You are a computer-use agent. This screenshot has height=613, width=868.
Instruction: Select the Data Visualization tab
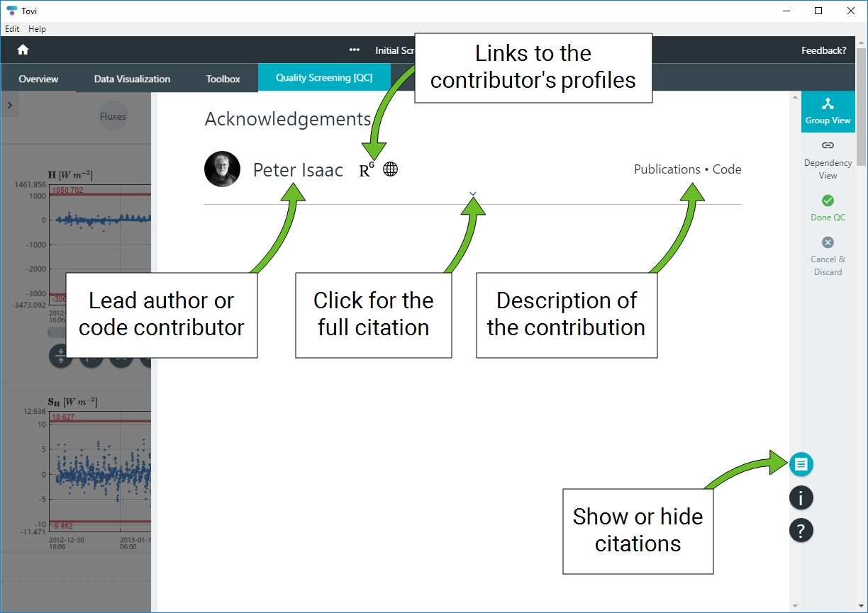tap(132, 79)
